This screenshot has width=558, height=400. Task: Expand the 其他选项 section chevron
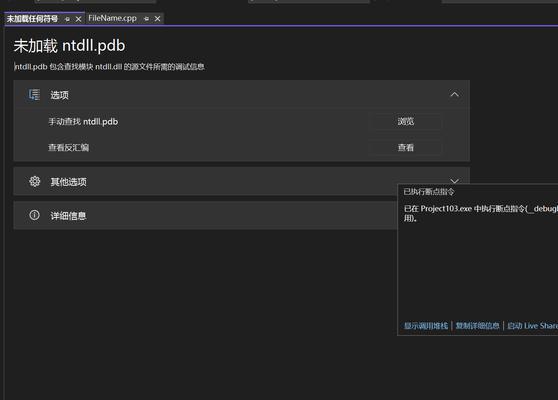click(454, 181)
